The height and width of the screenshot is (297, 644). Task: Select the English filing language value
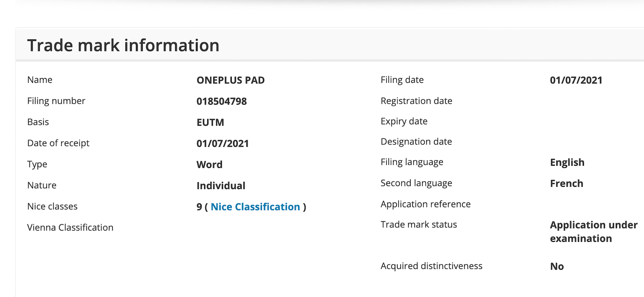pyautogui.click(x=567, y=162)
